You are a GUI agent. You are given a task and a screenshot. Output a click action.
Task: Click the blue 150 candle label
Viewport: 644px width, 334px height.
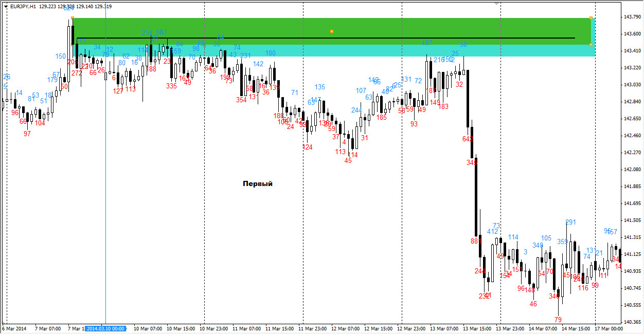coord(61,56)
